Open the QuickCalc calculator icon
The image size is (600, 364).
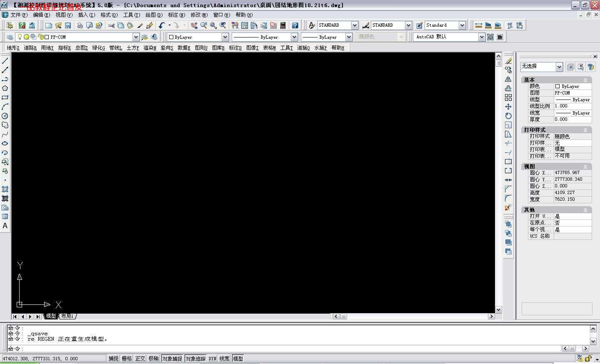pos(283,25)
